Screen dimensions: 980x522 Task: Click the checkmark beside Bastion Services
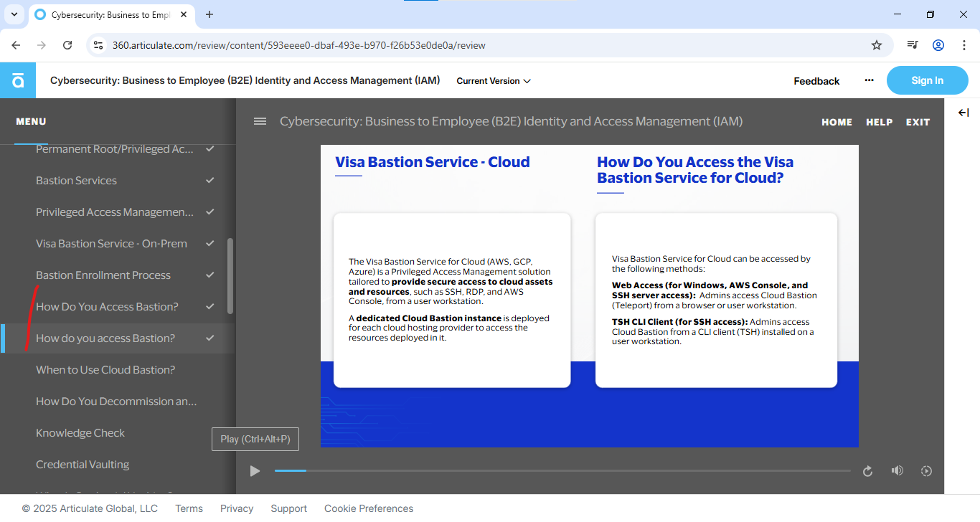coord(210,181)
